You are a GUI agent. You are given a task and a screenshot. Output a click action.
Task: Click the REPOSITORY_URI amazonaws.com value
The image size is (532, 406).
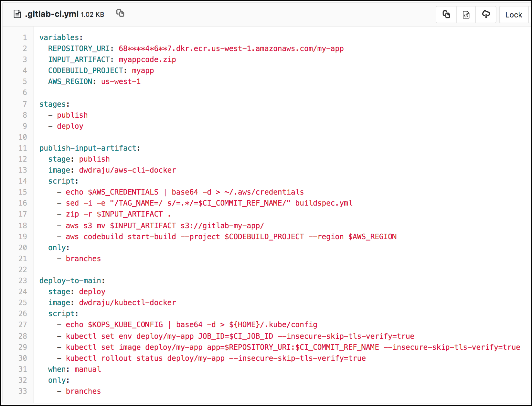click(x=231, y=48)
